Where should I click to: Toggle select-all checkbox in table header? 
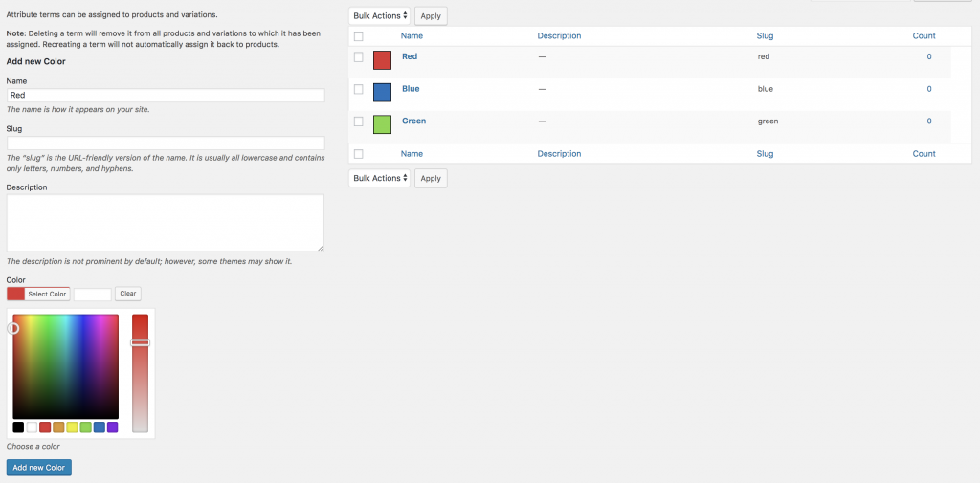click(x=358, y=36)
